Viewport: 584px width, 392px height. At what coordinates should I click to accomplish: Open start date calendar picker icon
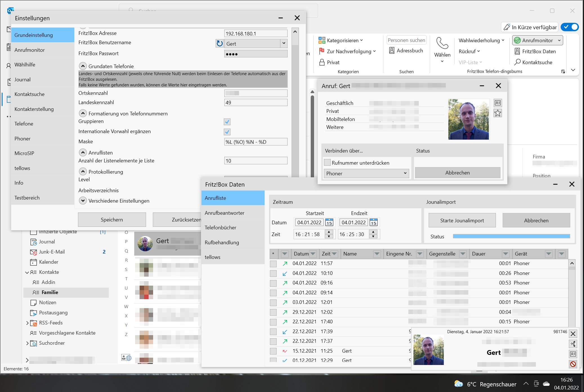coord(329,222)
